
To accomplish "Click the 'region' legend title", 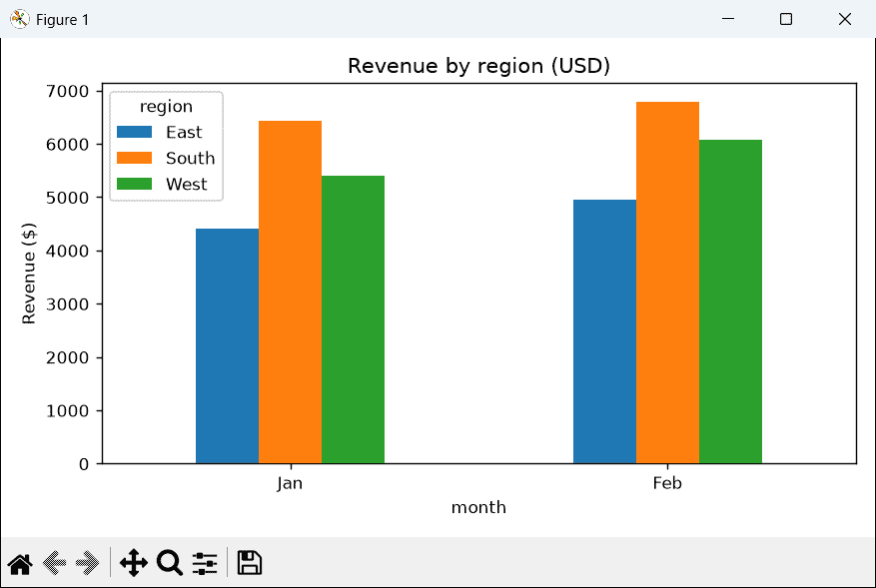I will [166, 107].
